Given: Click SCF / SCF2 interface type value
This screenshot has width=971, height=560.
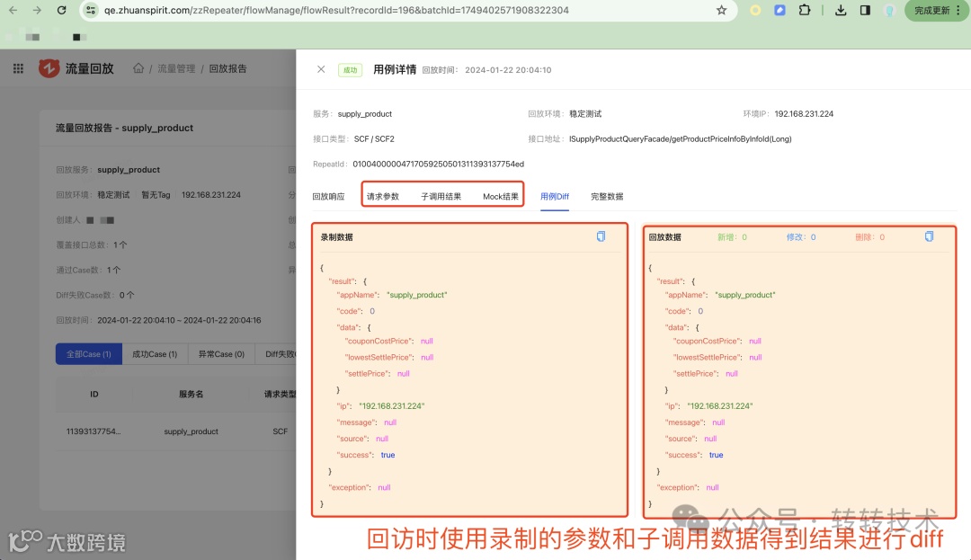Looking at the screenshot, I should coord(374,138).
